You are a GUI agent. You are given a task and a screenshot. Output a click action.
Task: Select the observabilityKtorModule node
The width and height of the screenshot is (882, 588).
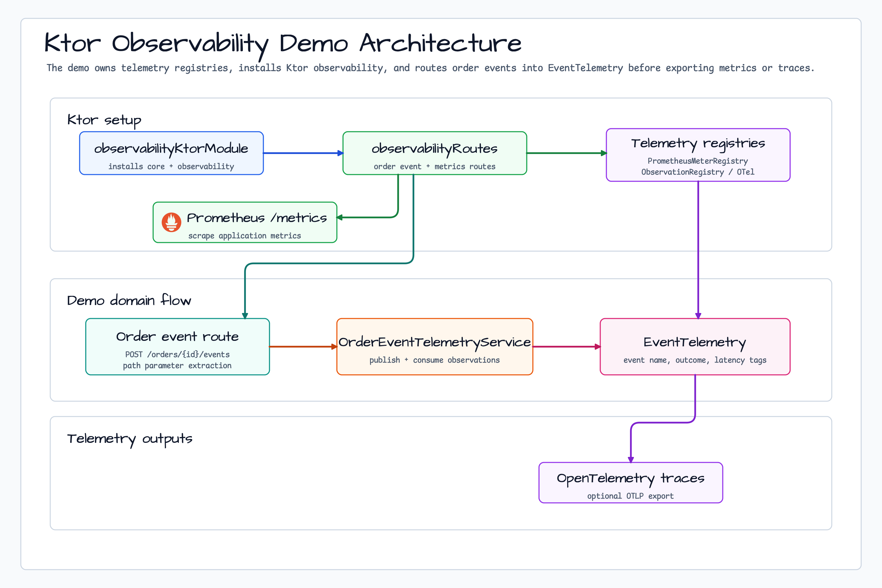tap(171, 153)
